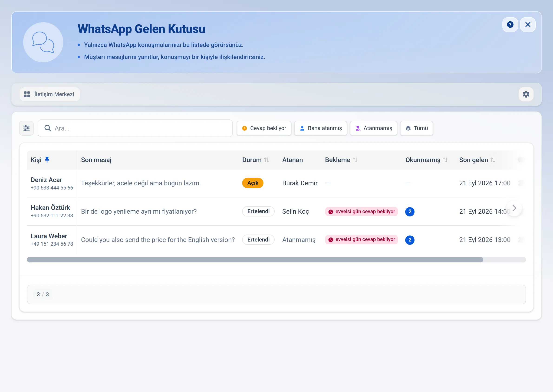Open settings gear in toolbar
553x392 pixels.
pos(526,94)
